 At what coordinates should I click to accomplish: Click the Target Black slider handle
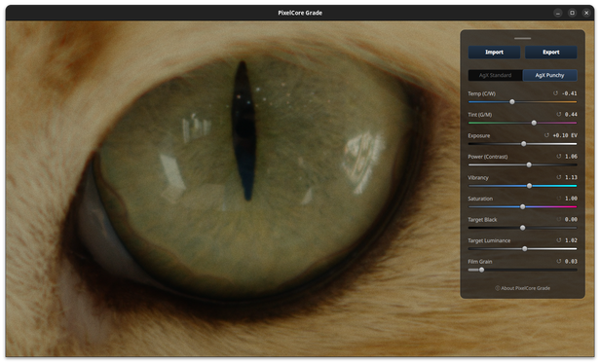tap(523, 228)
